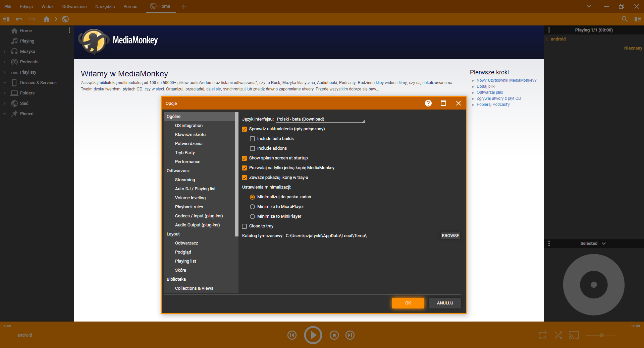Stop playback

pos(334,335)
